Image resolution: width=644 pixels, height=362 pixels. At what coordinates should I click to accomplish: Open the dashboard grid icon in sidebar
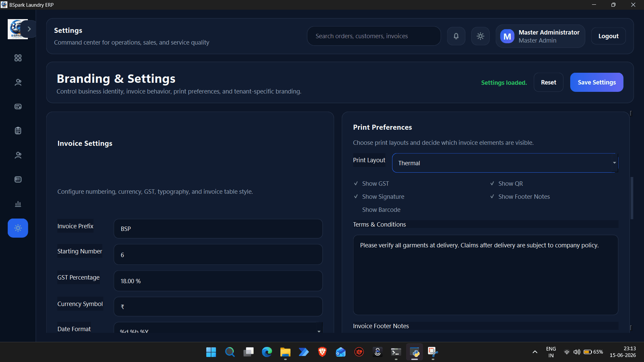[18, 58]
